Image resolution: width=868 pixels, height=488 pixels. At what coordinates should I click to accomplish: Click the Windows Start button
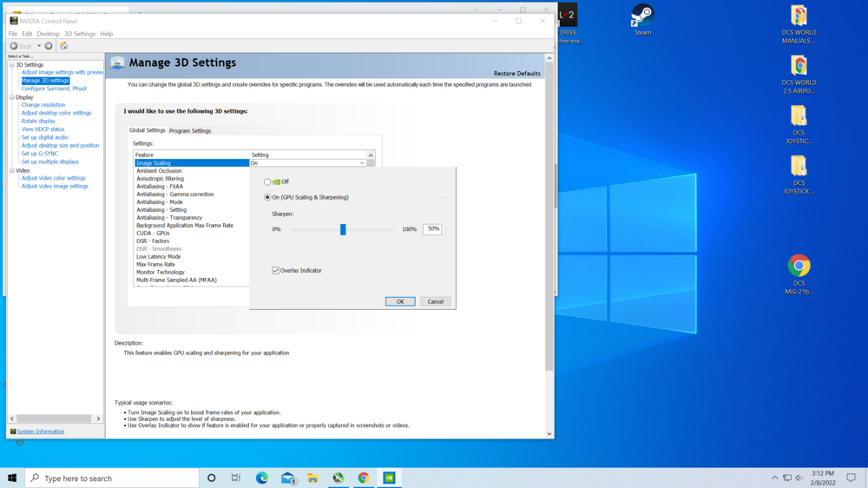pos(12,478)
